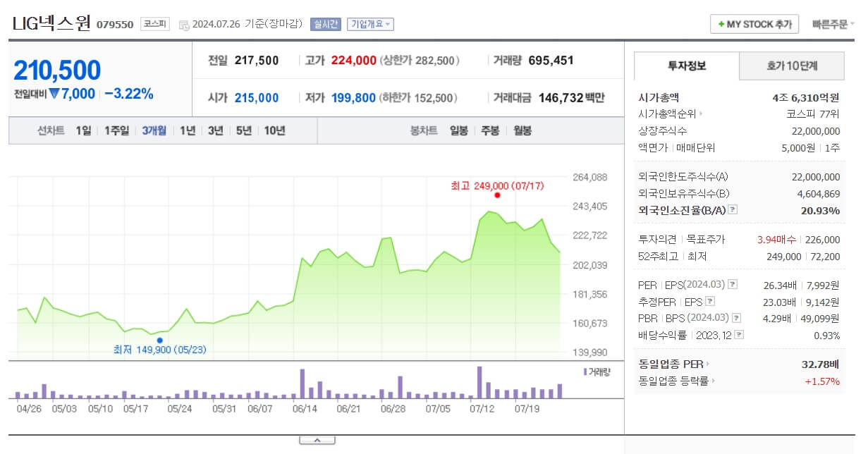Click the 시가총액순위 label
The image size is (868, 454).
pos(667,114)
